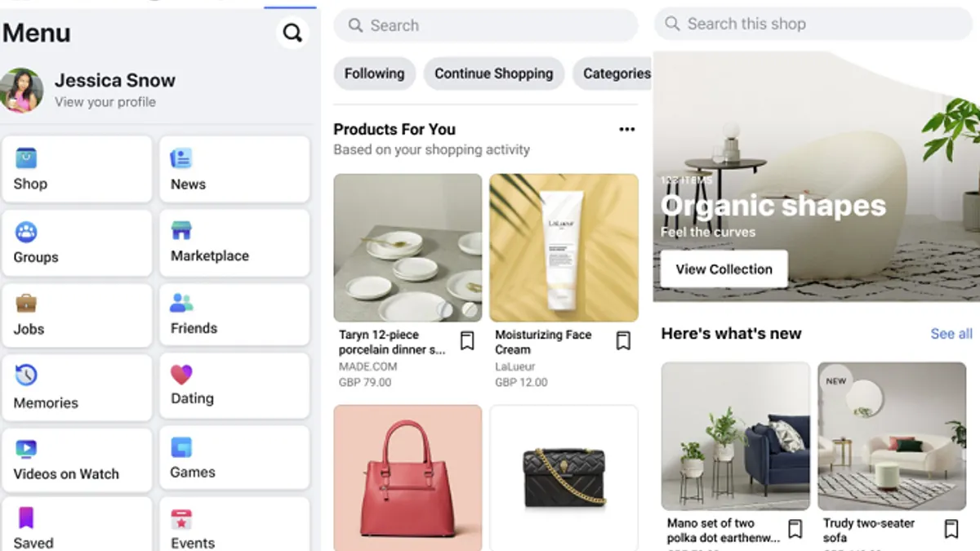Viewport: 980px width, 551px height.
Task: Select the Categories filter chip
Action: click(612, 73)
